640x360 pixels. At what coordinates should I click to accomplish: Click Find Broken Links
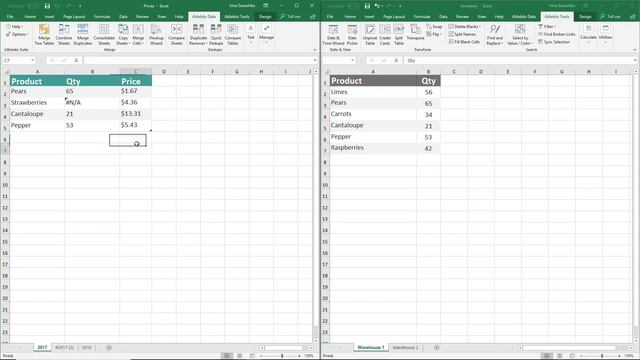[x=557, y=34]
